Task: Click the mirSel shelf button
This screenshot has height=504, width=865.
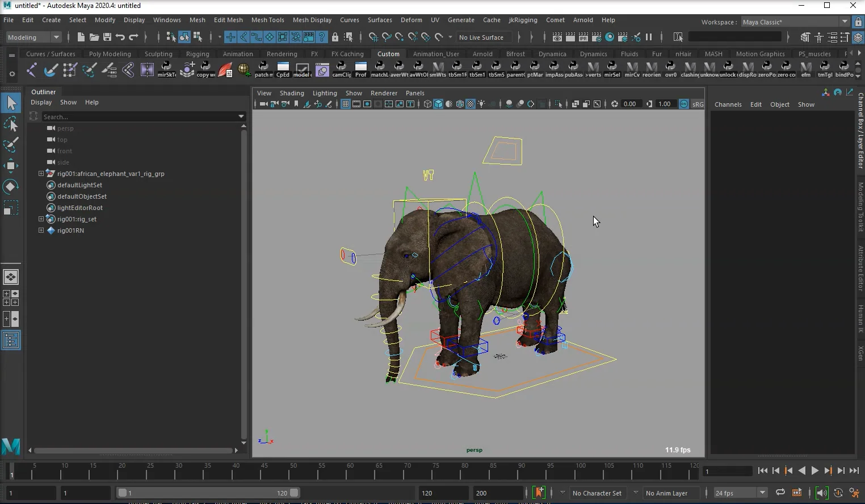Action: pyautogui.click(x=612, y=70)
